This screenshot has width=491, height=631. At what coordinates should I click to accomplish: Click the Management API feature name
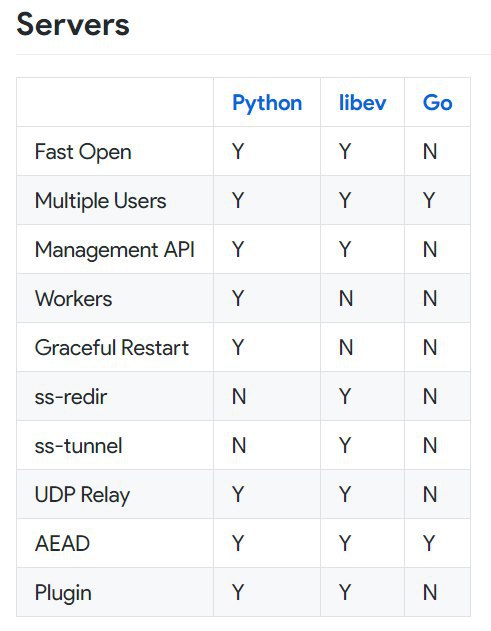(x=115, y=250)
